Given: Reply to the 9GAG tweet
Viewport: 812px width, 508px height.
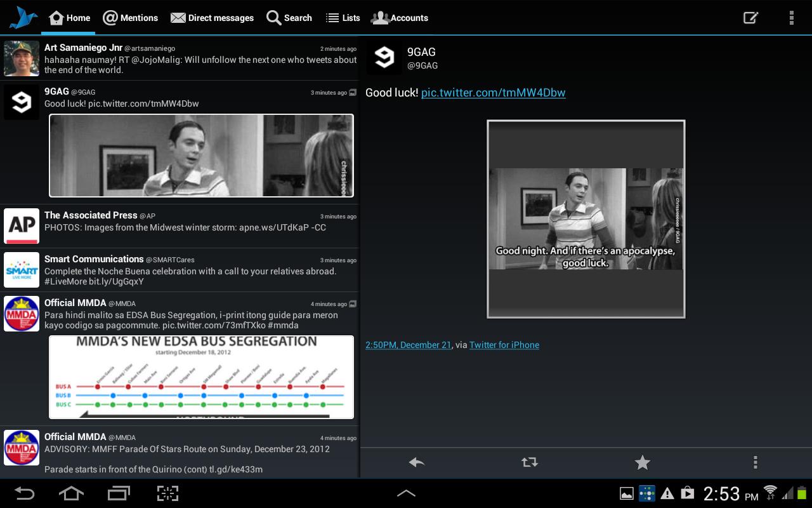Looking at the screenshot, I should coord(417,462).
